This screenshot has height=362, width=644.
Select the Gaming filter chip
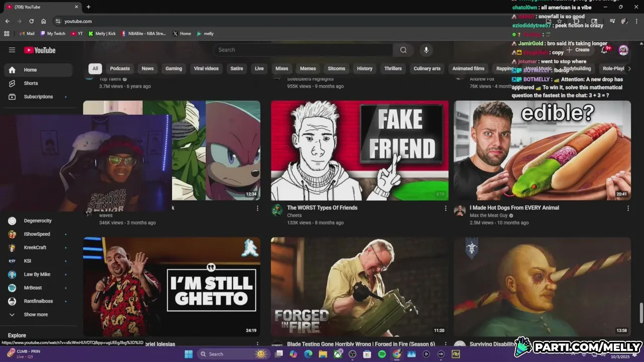174,68
